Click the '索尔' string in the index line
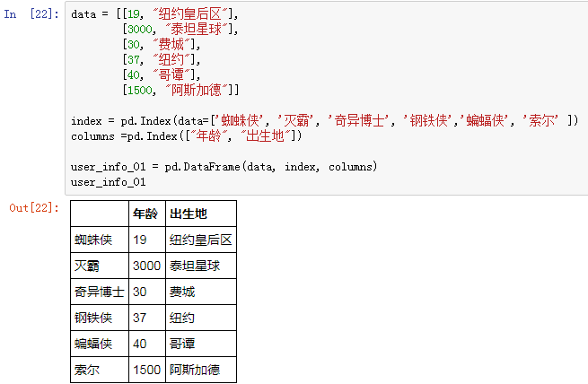 point(540,120)
